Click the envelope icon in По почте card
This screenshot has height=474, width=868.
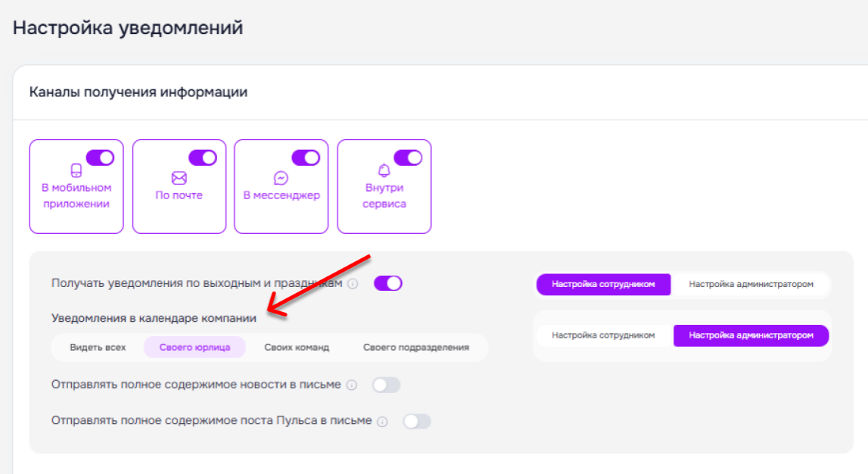coord(179,178)
